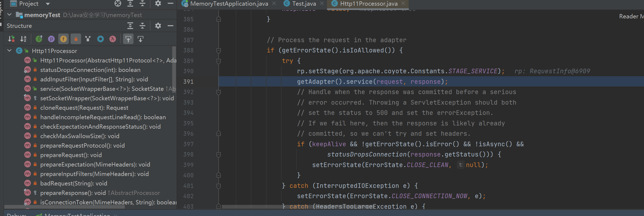The width and height of the screenshot is (644, 216).
Task: Fold the condition block at line 398
Action: [x=219, y=155]
